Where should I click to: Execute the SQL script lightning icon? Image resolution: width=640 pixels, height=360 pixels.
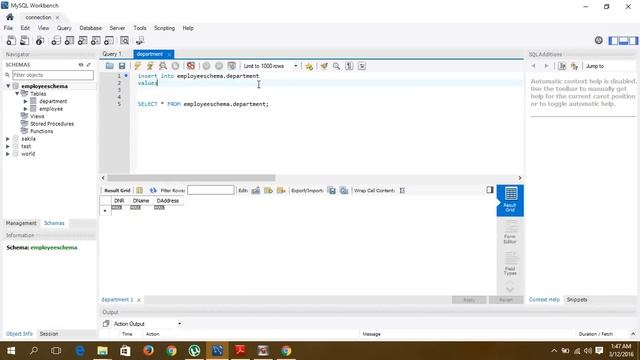(138, 66)
